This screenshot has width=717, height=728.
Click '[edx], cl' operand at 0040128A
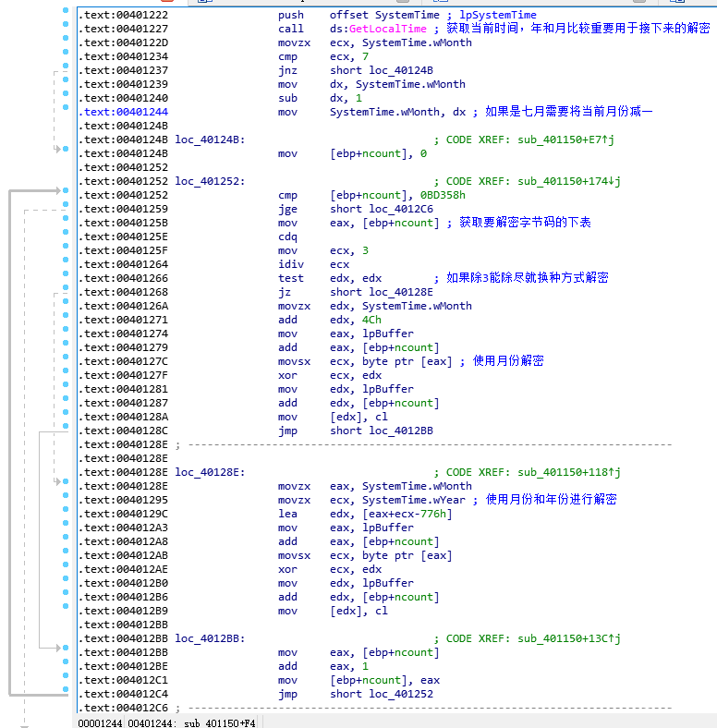pos(358,417)
